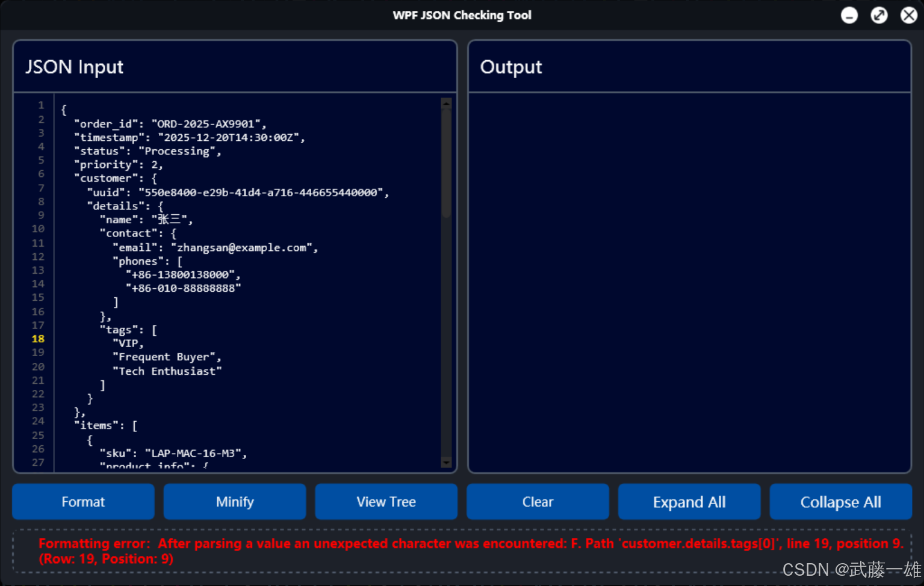Click inside the empty Output panel
Image resolution: width=924 pixels, height=586 pixels.
pos(689,283)
